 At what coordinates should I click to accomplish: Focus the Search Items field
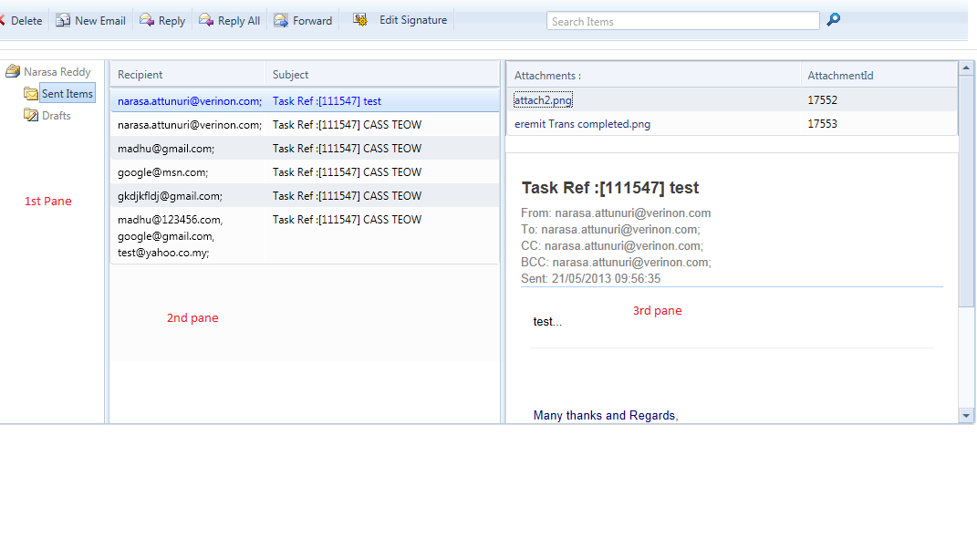pyautogui.click(x=683, y=21)
